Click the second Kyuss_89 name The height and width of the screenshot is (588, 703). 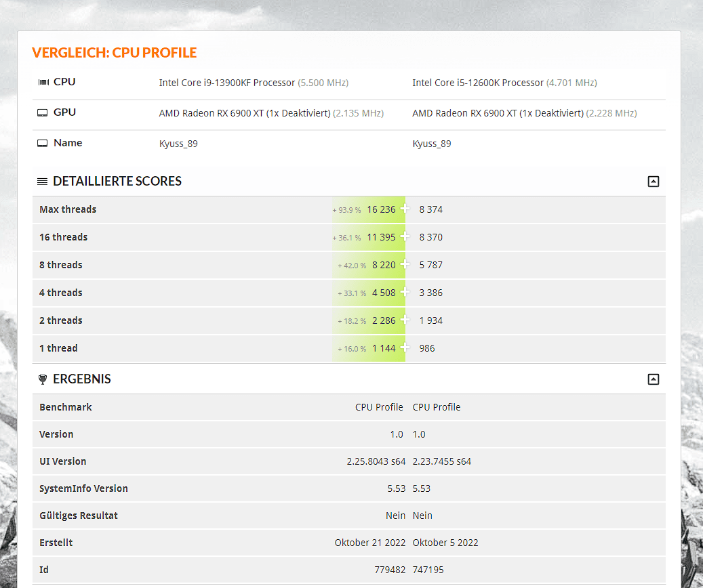(x=432, y=144)
